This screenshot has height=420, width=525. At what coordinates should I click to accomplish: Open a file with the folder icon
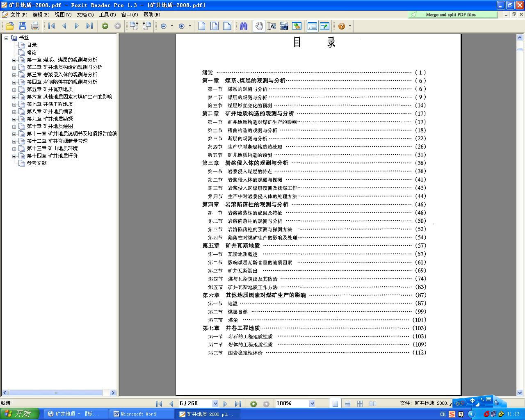click(x=10, y=26)
